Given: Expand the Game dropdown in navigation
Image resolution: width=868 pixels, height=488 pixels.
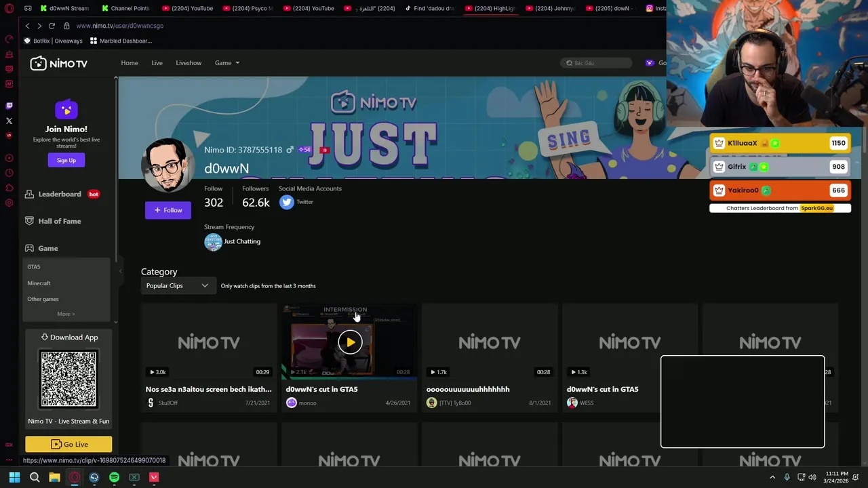Looking at the screenshot, I should (x=227, y=63).
